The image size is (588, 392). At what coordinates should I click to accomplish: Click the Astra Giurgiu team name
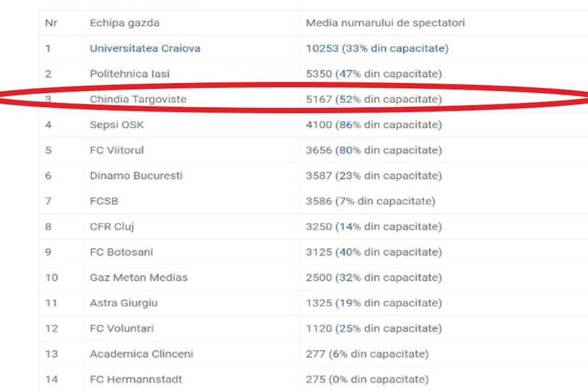[x=123, y=302]
